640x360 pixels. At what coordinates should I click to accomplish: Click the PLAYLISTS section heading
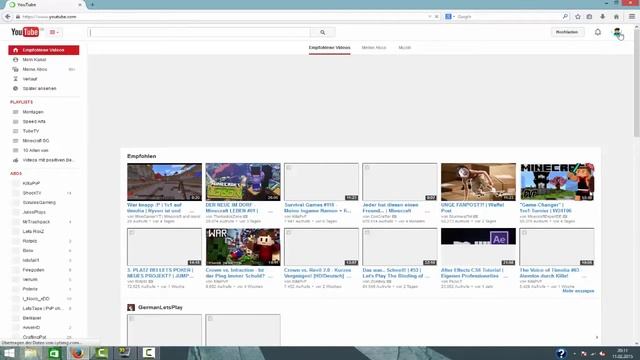pyautogui.click(x=22, y=102)
